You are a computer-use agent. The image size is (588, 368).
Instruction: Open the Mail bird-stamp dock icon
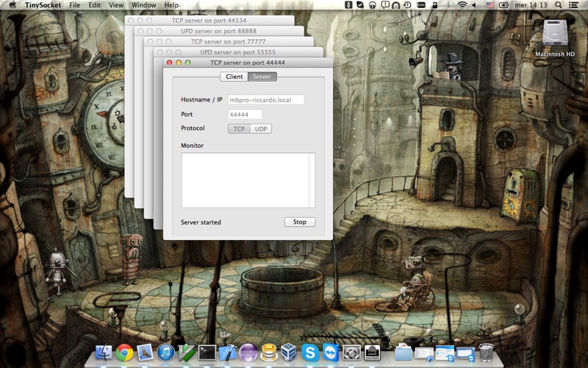point(145,353)
